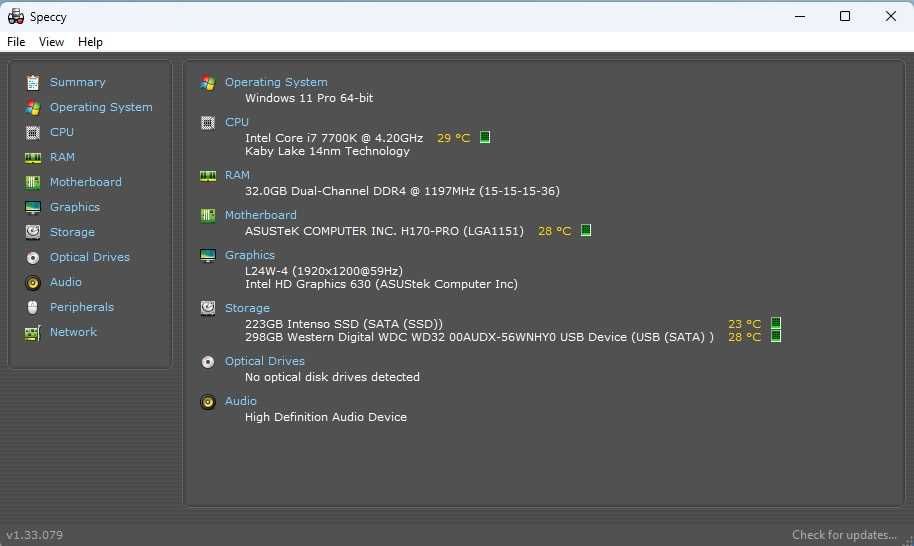Click the memory icon beside RAM heading
The image size is (914, 546).
(208, 175)
